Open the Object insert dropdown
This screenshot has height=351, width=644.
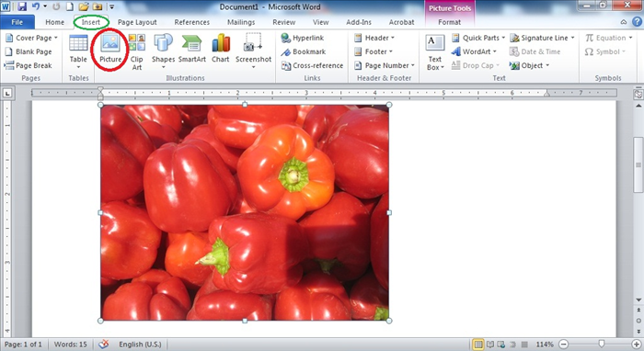pyautogui.click(x=529, y=65)
